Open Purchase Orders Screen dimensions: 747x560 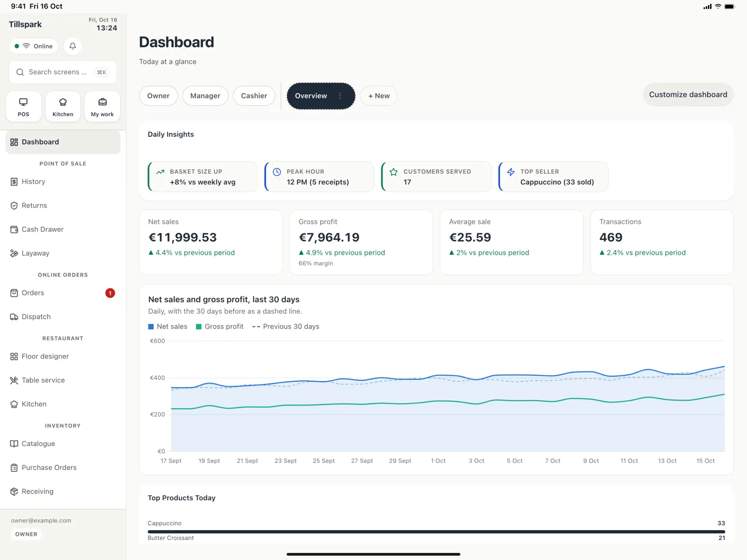coord(63,467)
